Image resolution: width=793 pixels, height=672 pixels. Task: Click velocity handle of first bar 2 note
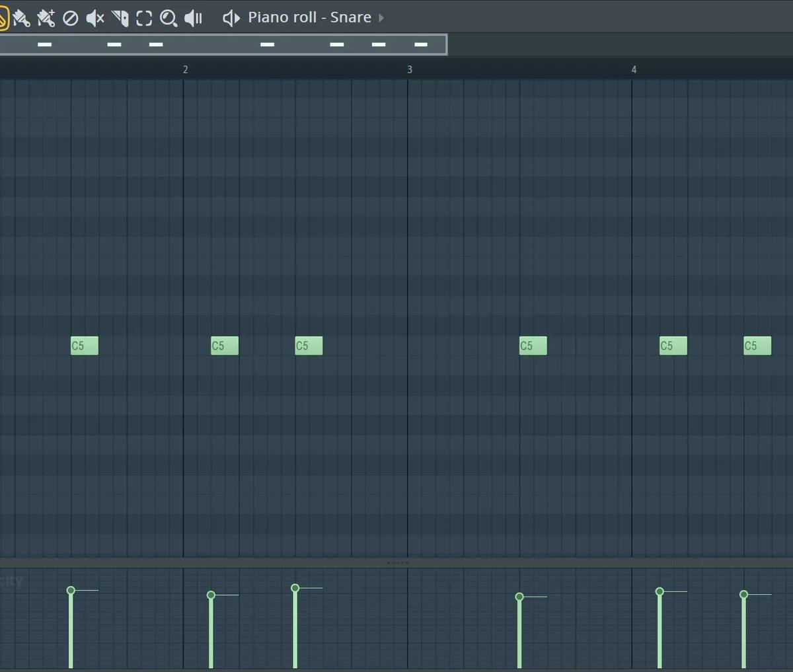coord(211,595)
